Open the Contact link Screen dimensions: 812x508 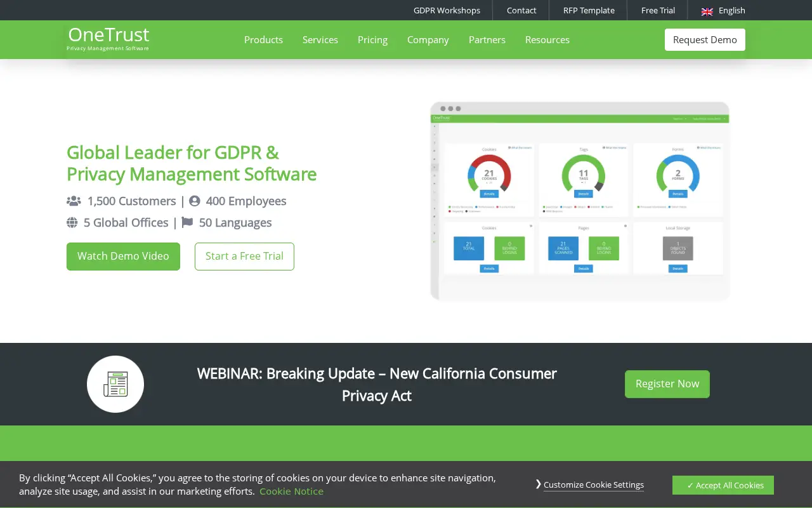tap(521, 10)
